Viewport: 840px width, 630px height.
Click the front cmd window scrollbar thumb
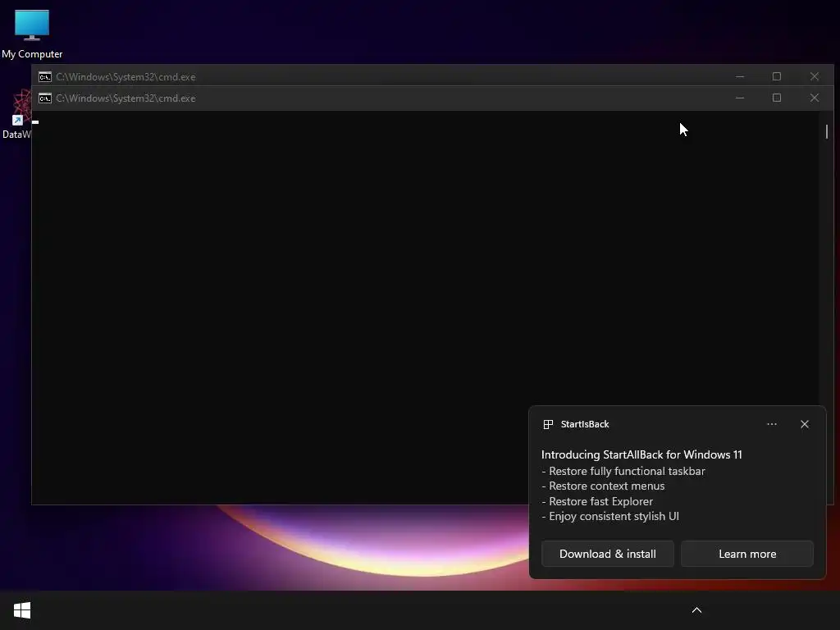[827, 131]
